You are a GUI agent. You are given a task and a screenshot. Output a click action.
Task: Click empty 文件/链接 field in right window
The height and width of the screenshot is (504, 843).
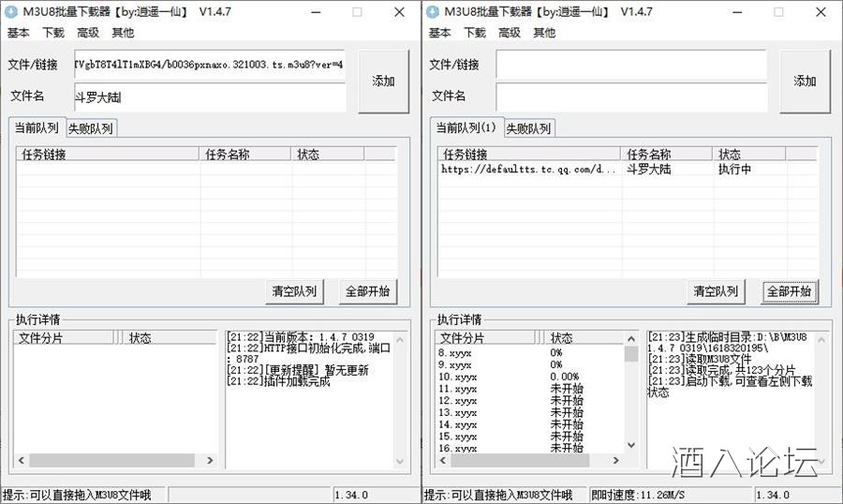pos(630,65)
